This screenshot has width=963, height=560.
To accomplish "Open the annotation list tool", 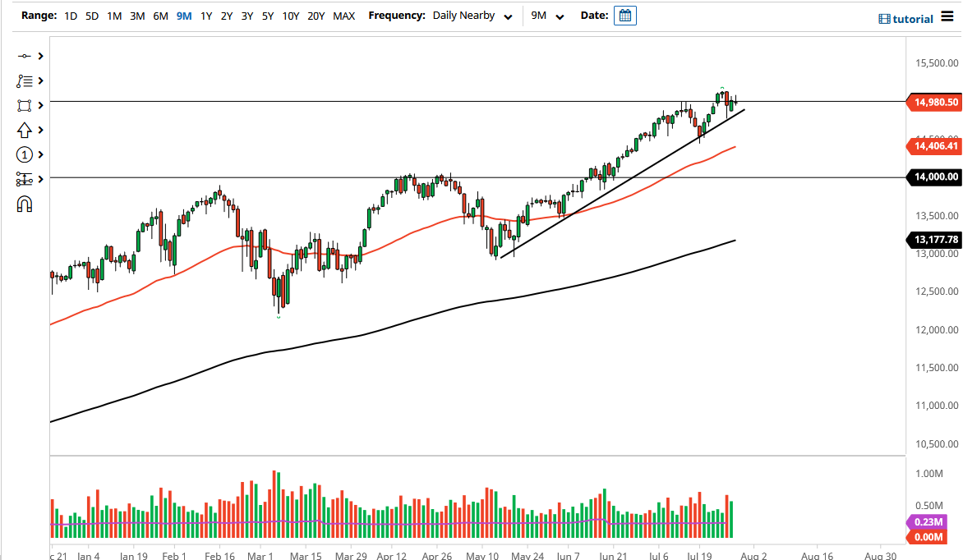I will point(25,80).
